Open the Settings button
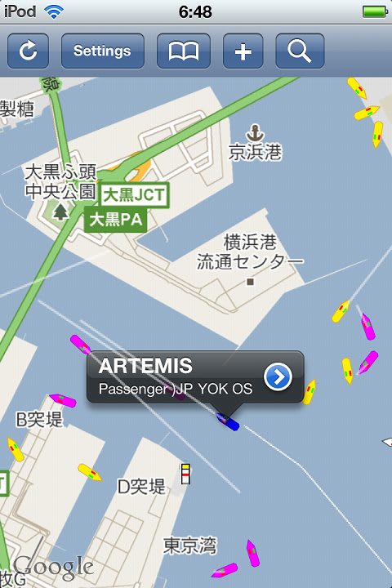 [x=102, y=51]
